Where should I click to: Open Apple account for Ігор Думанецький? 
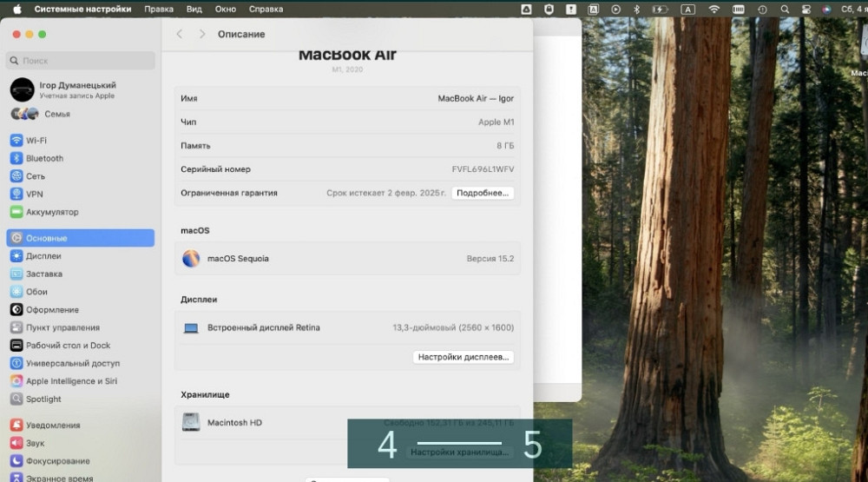(78, 89)
